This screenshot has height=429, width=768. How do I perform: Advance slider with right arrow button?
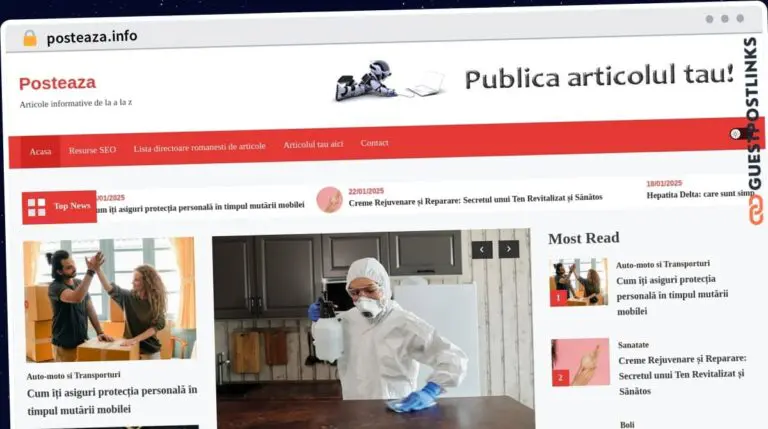(x=509, y=249)
